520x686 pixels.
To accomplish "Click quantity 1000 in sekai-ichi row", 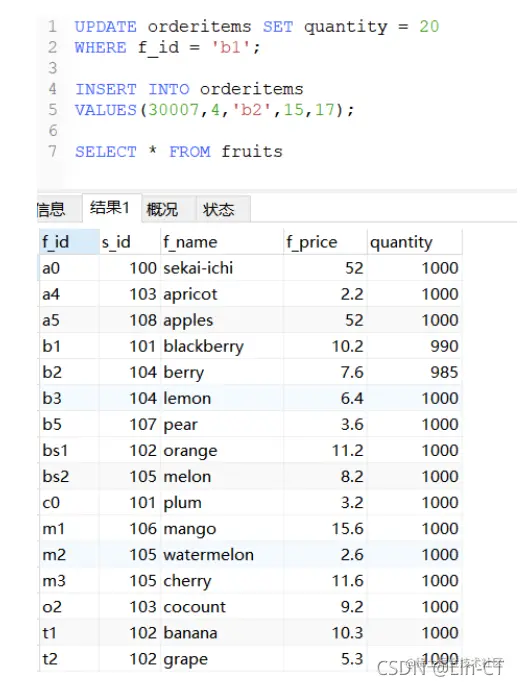I will click(x=415, y=268).
